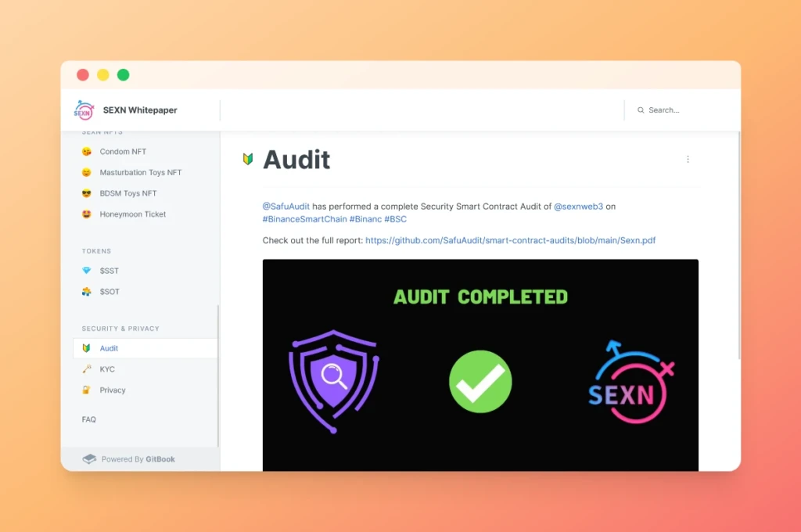Click the Privacy lock icon
The image size is (801, 532).
(86, 390)
